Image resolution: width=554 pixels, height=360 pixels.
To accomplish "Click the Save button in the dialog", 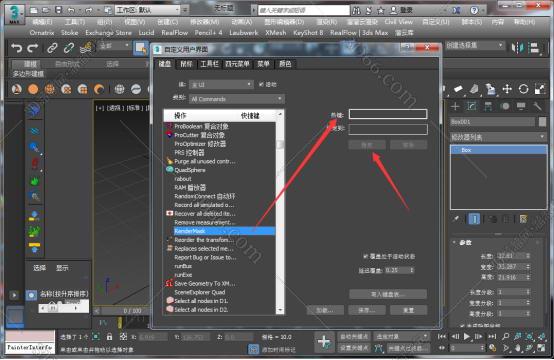I will coord(366,310).
